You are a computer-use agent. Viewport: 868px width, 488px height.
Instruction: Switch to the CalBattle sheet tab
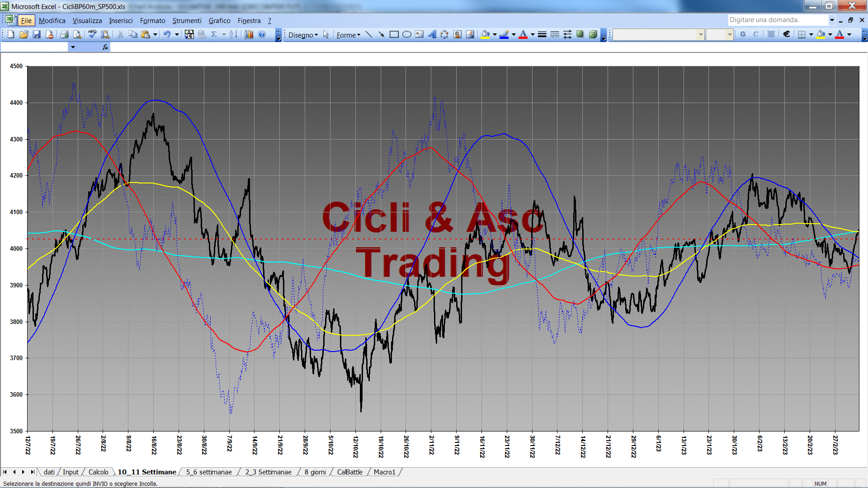[349, 472]
